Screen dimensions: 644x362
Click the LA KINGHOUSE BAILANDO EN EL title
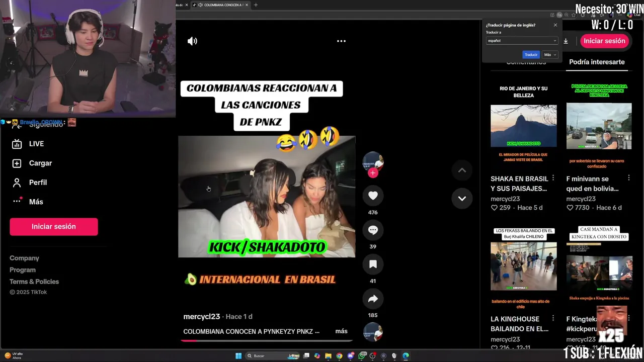(x=519, y=324)
